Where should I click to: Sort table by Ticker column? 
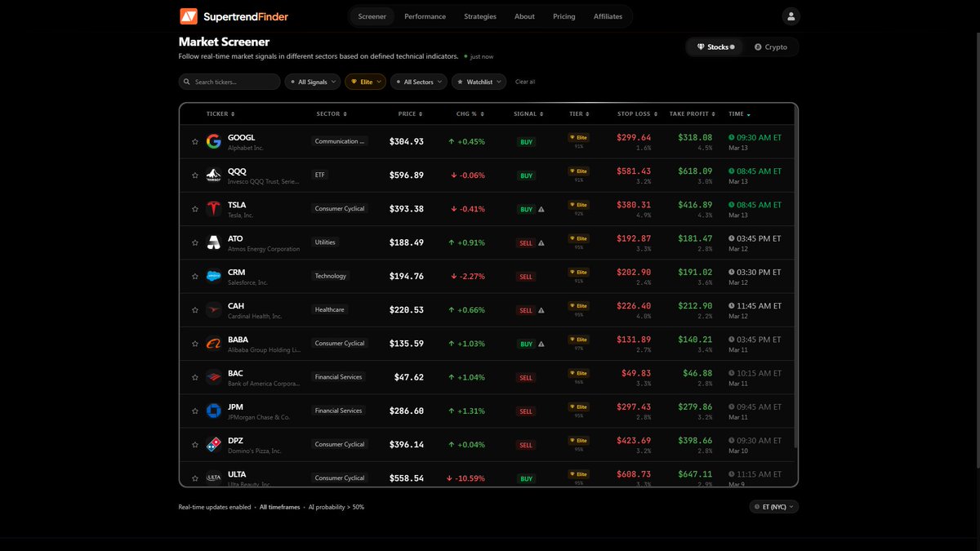(220, 114)
